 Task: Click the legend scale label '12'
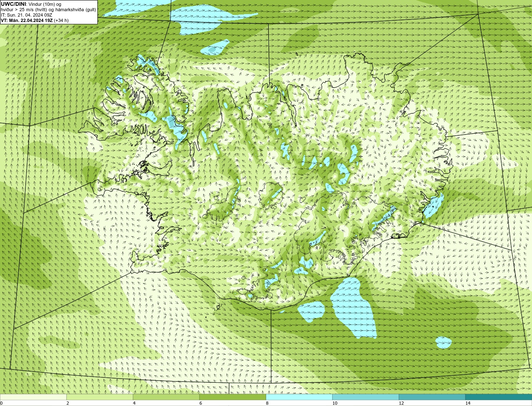[x=401, y=403]
